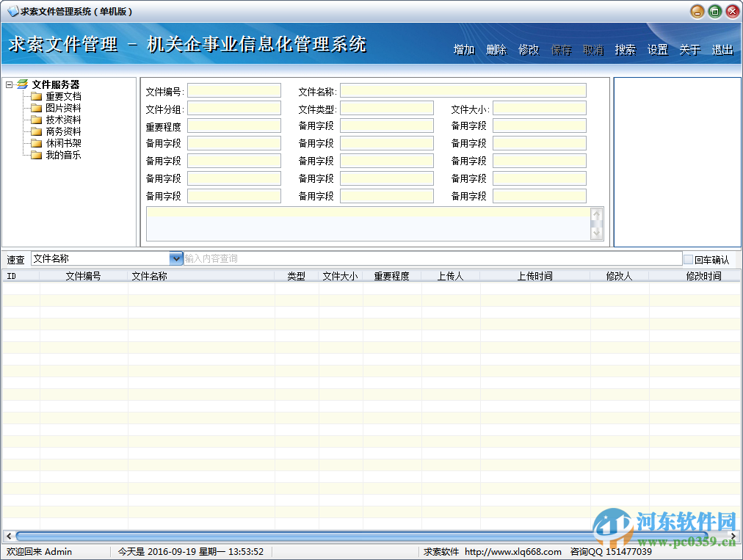Click the 修改 (Modify) toolbar icon

pyautogui.click(x=528, y=50)
